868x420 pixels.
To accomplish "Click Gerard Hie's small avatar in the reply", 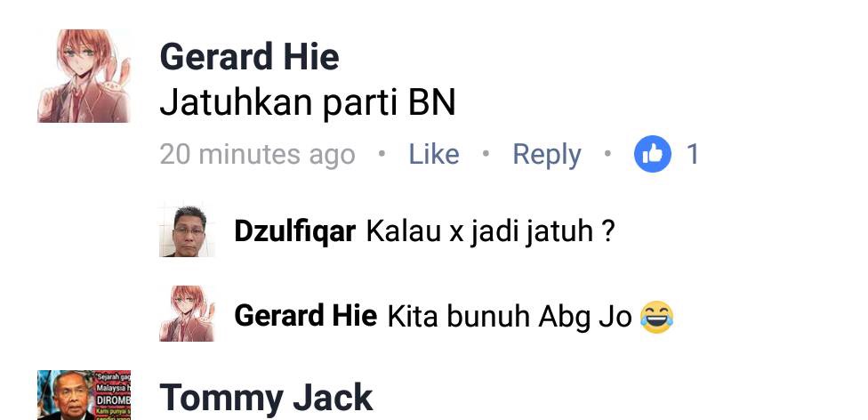I will click(x=187, y=313).
